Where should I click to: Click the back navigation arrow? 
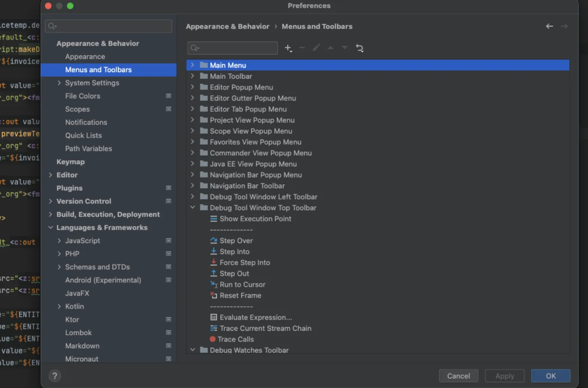point(549,26)
